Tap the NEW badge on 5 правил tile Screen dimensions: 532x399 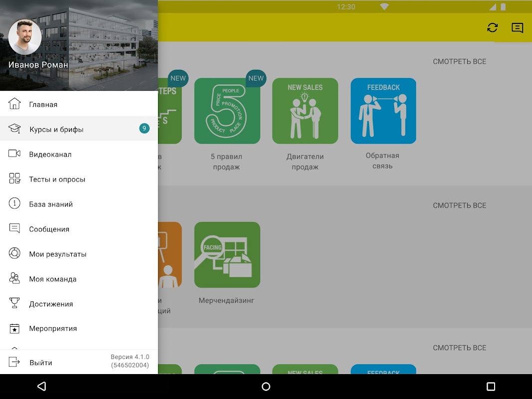tap(256, 78)
